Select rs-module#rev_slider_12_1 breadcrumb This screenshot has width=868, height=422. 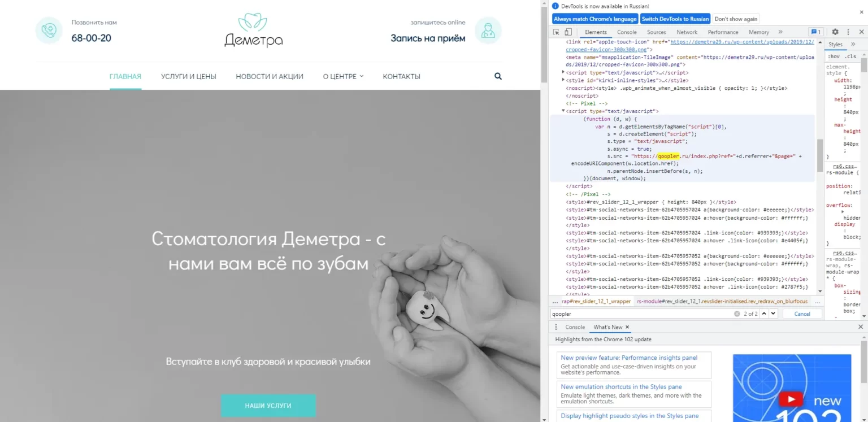pos(722,301)
